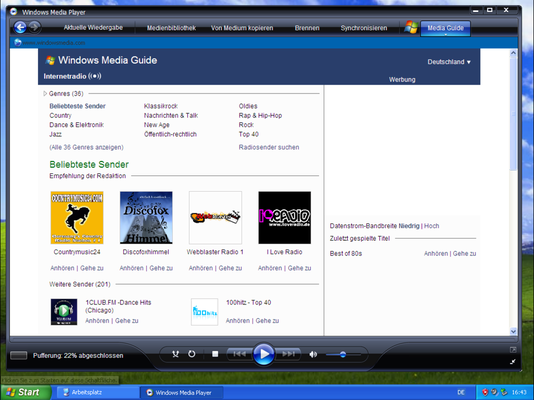The height and width of the screenshot is (400, 534).
Task: Switch to compact mode icon
Action: pos(513,362)
